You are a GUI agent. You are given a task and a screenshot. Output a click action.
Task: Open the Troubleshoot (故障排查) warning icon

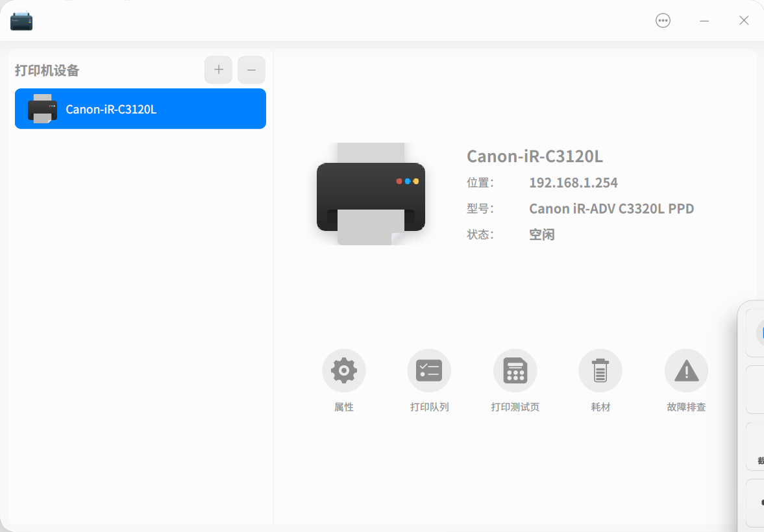pos(686,370)
